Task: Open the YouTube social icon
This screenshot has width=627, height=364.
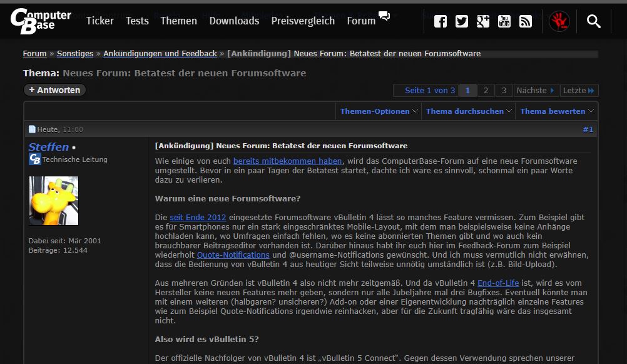Action: pos(504,21)
